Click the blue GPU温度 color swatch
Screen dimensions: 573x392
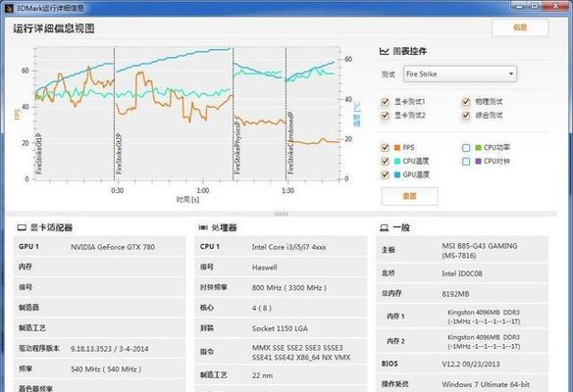coord(397,174)
